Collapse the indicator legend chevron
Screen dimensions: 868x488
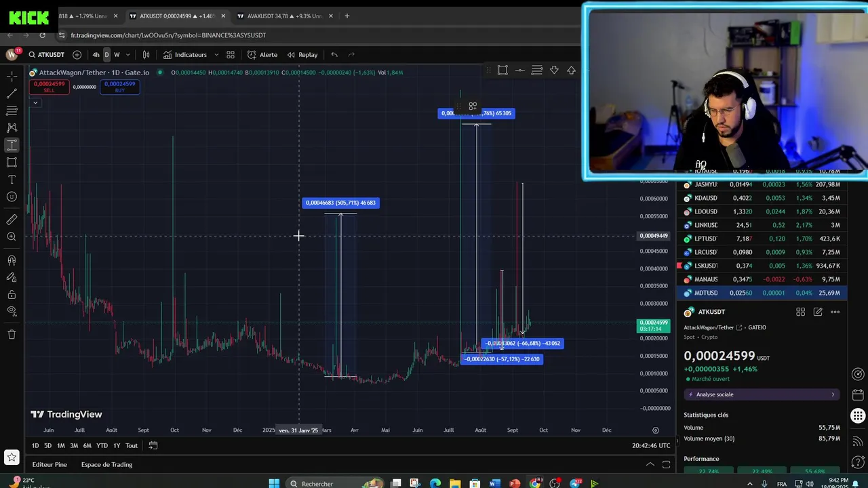click(35, 102)
